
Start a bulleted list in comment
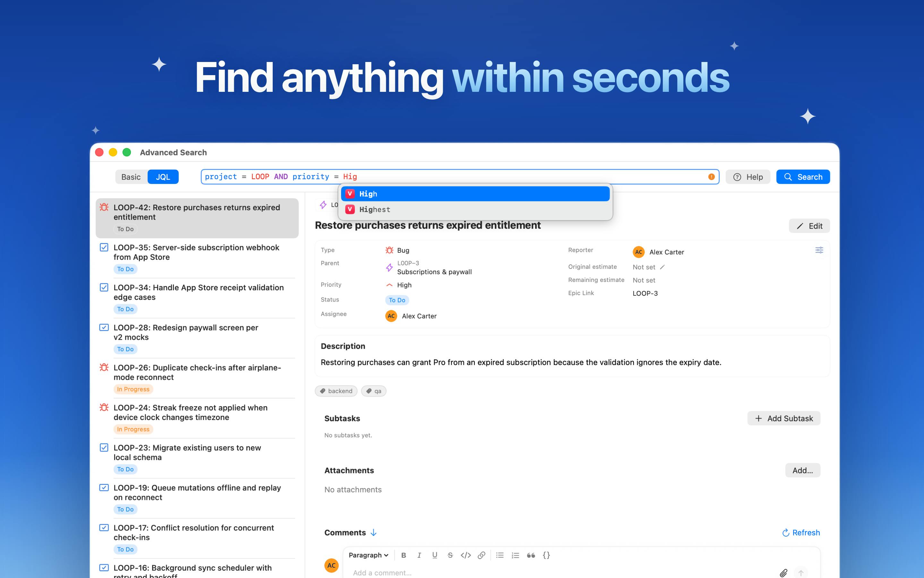coord(500,555)
